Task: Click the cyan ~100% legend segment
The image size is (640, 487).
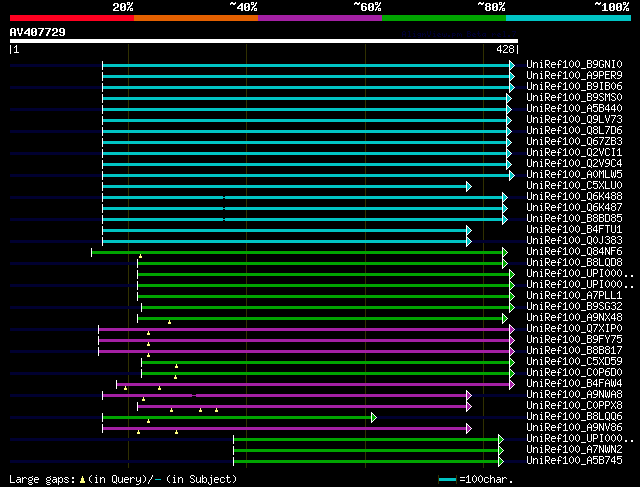Action: point(568,18)
